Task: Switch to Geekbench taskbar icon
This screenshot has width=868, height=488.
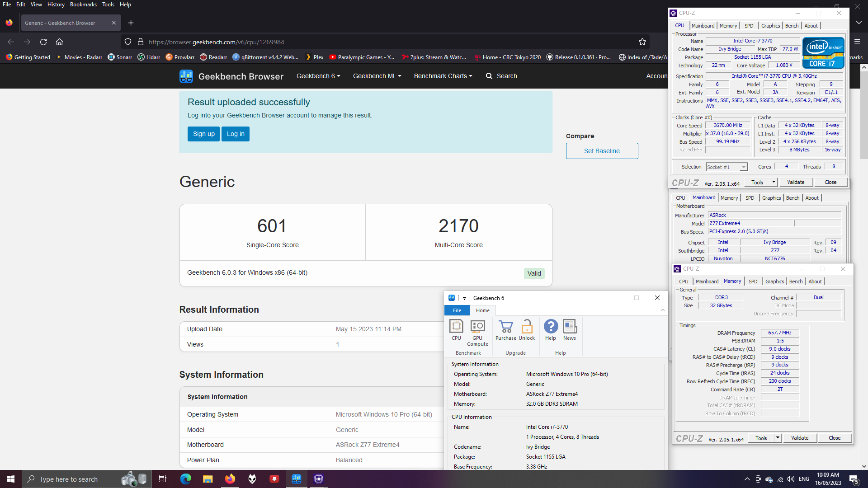Action: point(296,479)
